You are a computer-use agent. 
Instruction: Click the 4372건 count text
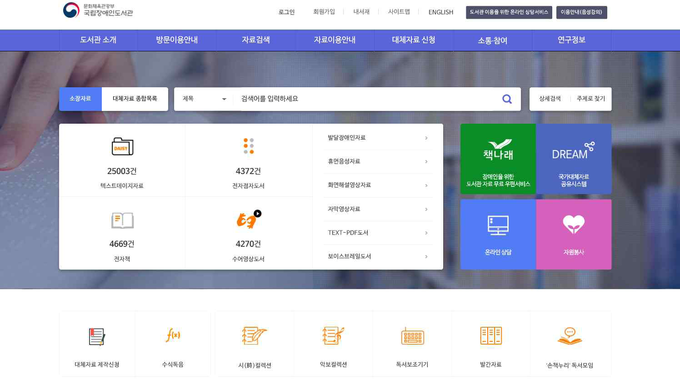(248, 171)
